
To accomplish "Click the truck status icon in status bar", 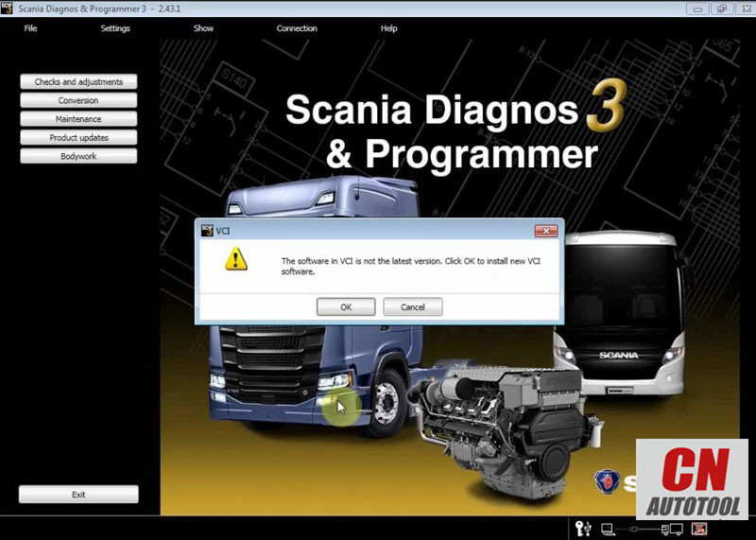I will click(x=672, y=530).
